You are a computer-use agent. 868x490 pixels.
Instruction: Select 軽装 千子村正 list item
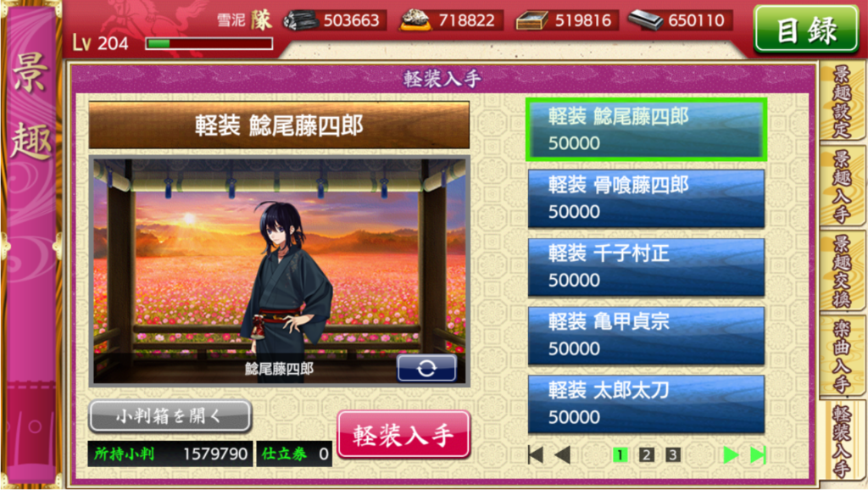[x=646, y=267]
